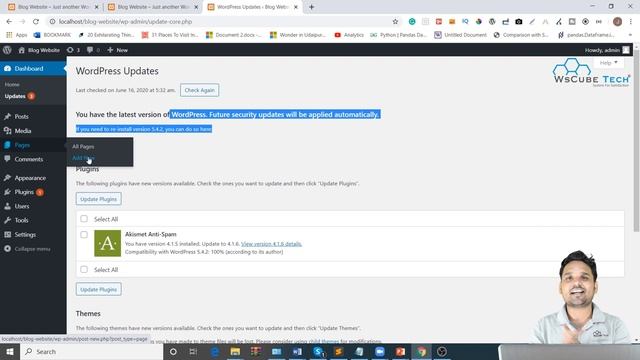Click the Akismet plugin icon thumbnail
Screen dimensions: 640x360
coord(107,243)
